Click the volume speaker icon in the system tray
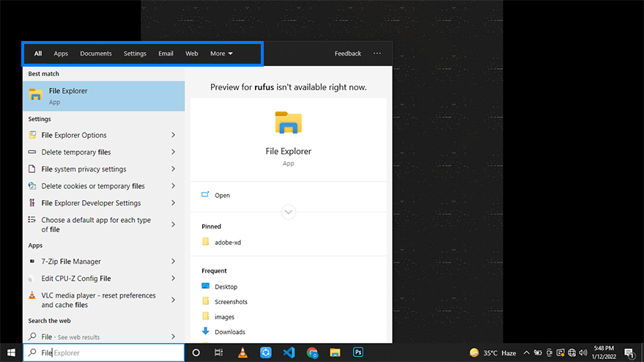Image resolution: width=644 pixels, height=362 pixels. [x=583, y=352]
